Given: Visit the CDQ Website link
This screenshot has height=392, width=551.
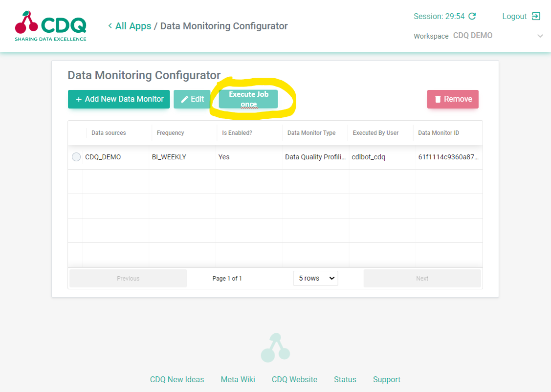Looking at the screenshot, I should 294,379.
